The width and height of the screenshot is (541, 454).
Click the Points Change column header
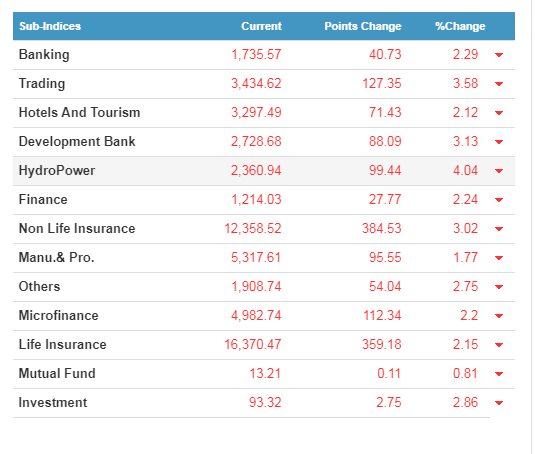[x=363, y=26]
